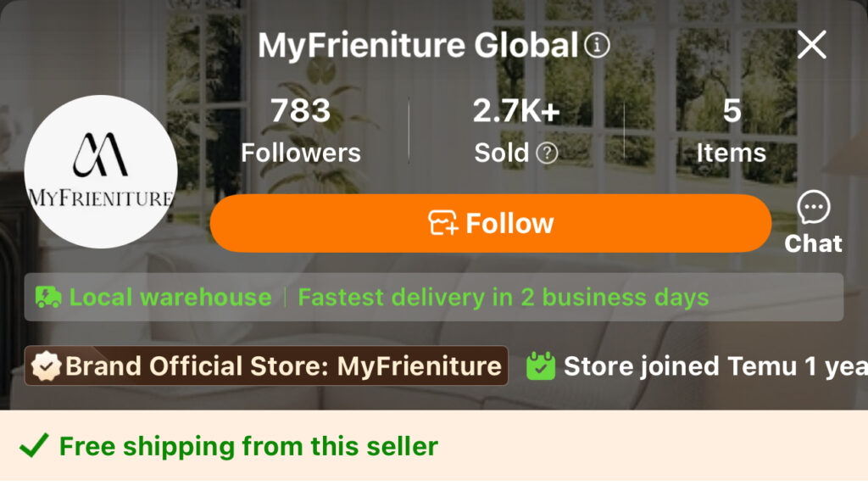View the 783 Followers count
Image resolution: width=868 pixels, height=491 pixels.
point(300,130)
